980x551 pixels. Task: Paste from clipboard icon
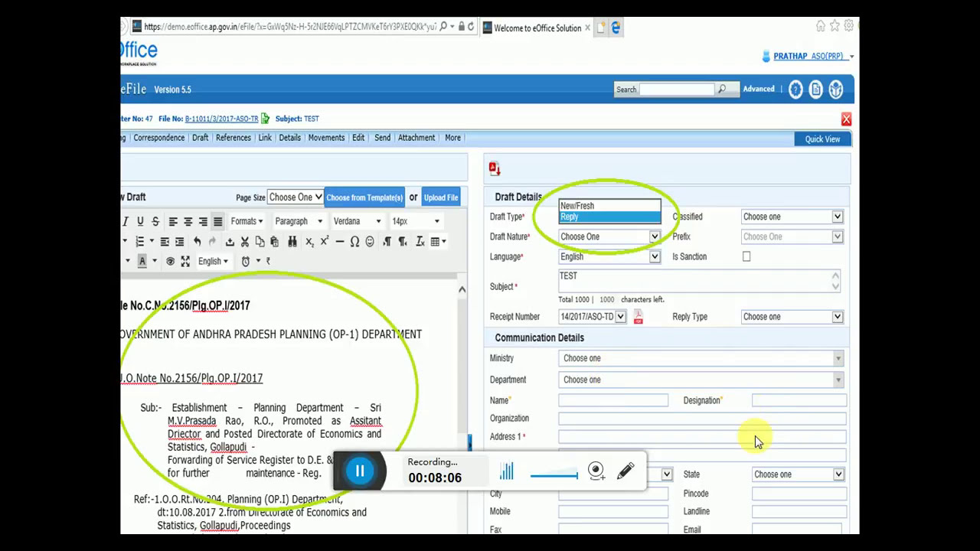point(274,241)
